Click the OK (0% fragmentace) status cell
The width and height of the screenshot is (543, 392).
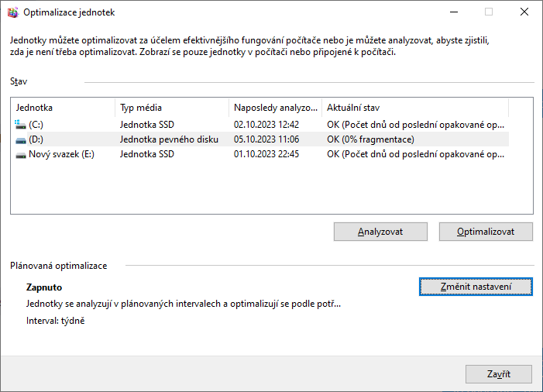click(370, 139)
